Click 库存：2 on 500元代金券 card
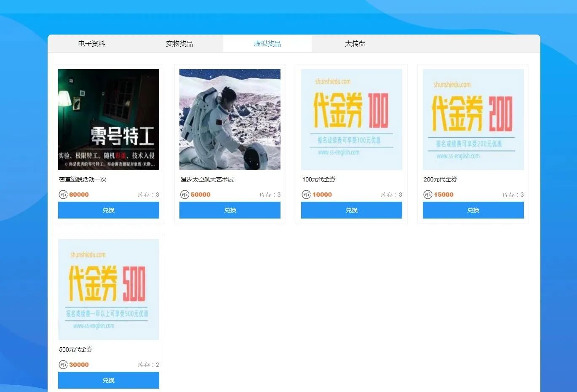The image size is (577, 392). click(149, 365)
